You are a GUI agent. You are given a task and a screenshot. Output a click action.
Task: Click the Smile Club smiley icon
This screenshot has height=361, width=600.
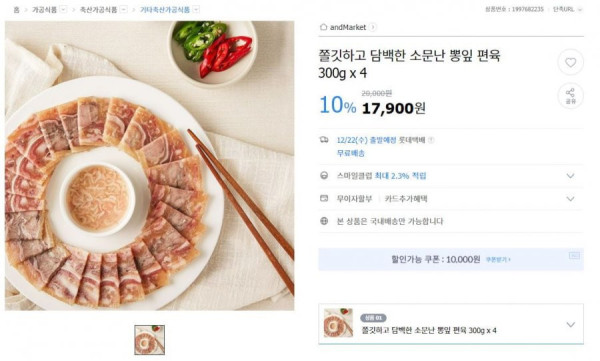click(x=324, y=176)
